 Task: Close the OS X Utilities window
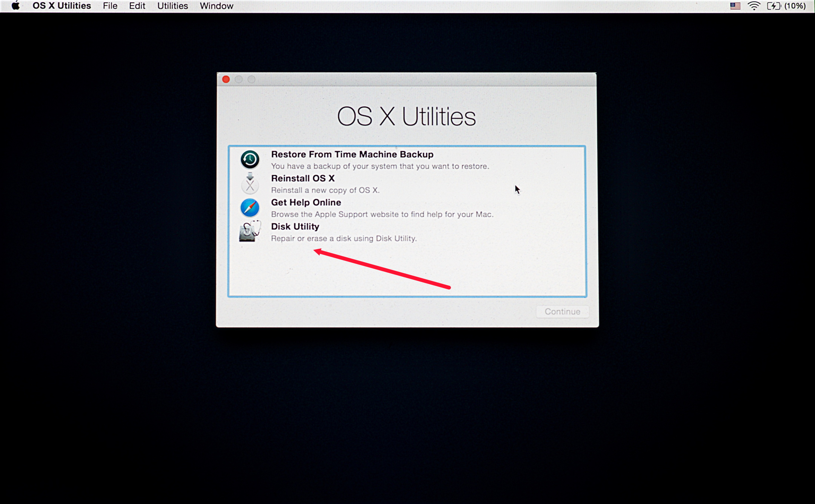click(226, 80)
